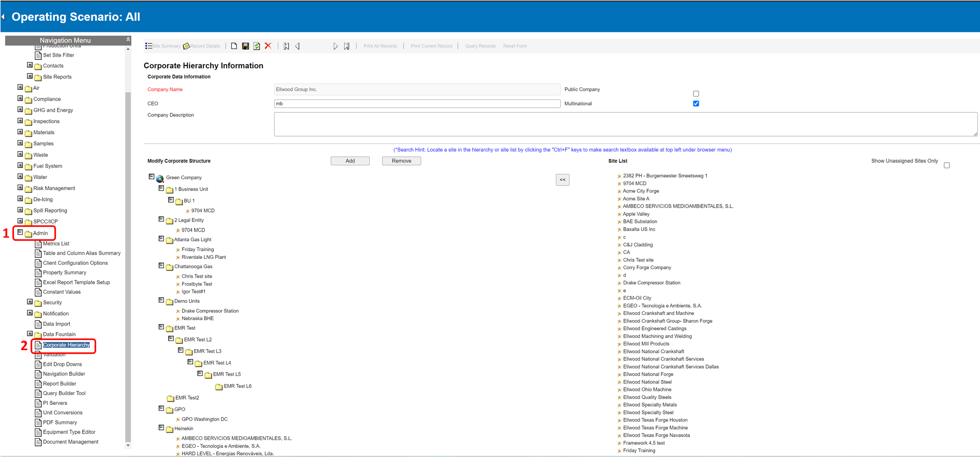
Task: Click the Refresh record icon
Action: [x=257, y=46]
